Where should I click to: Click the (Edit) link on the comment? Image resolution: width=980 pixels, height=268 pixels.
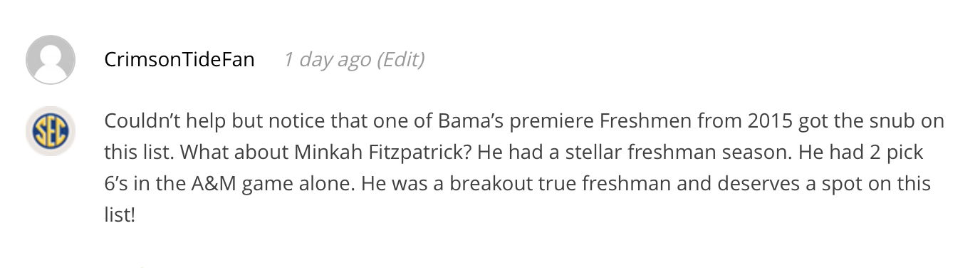[x=400, y=59]
